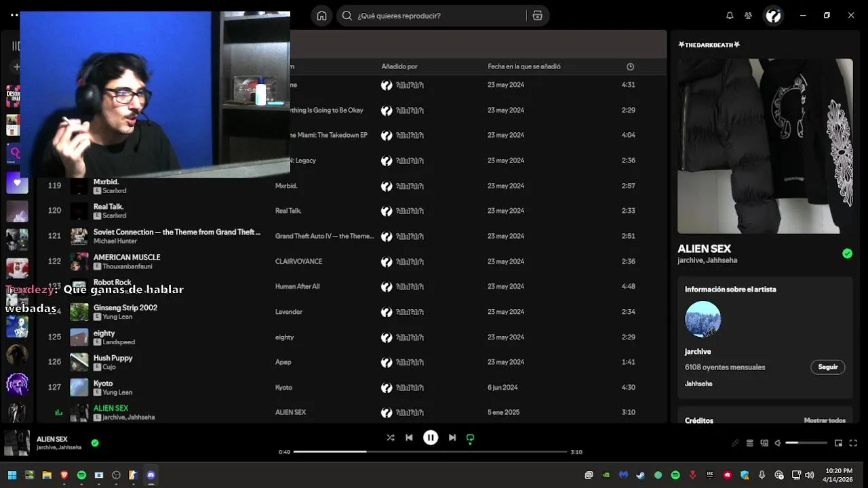Sort by 'Añadido por' column header
Viewport: 868px width, 488px height.
coord(399,66)
